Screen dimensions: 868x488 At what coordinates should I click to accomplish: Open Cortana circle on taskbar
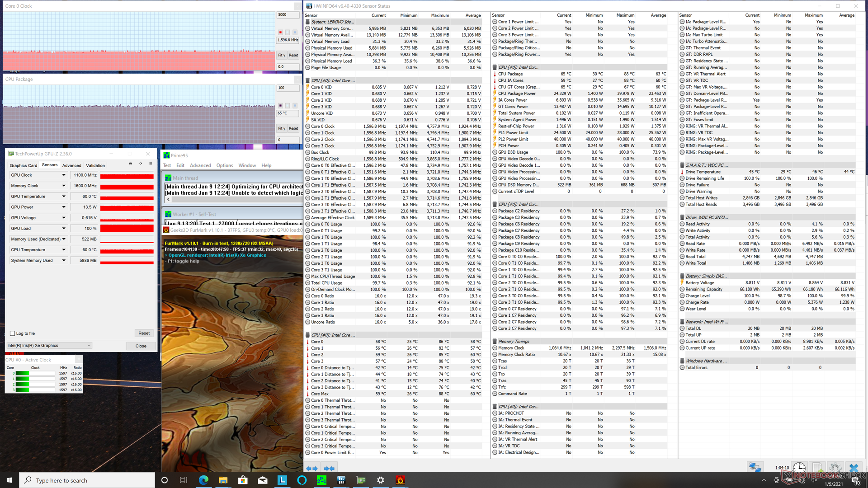[165, 480]
